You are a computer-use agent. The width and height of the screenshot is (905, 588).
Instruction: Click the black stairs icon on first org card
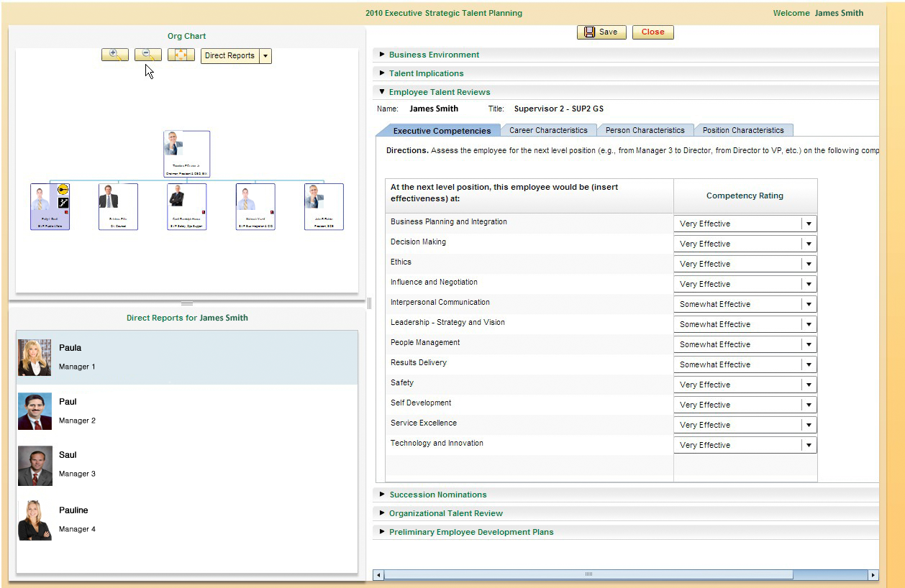pos(63,203)
